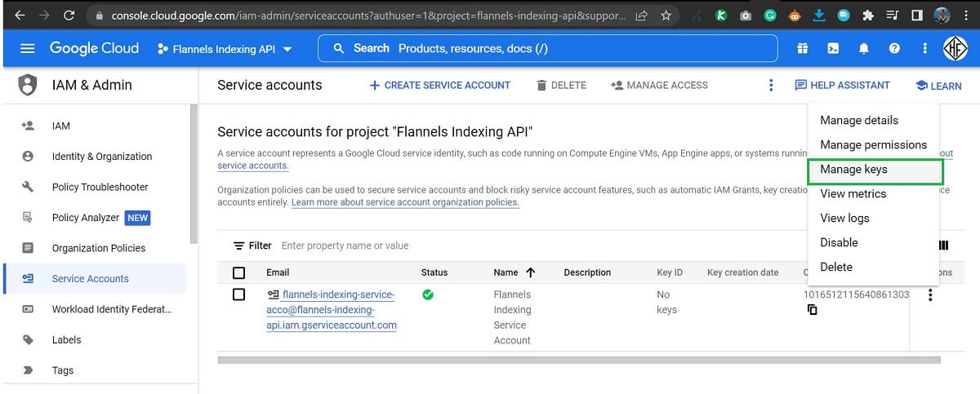Select Manage permissions from the menu

(873, 144)
